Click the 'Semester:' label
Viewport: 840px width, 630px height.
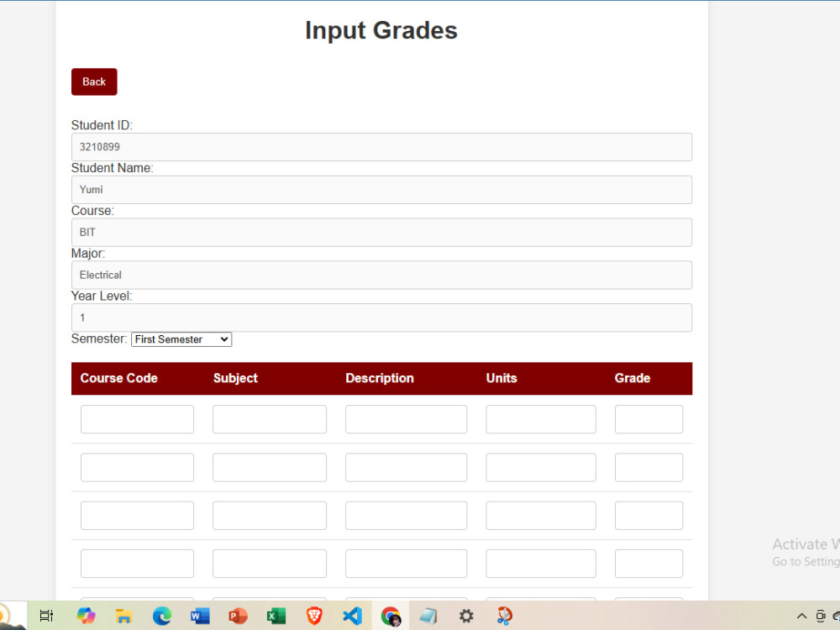(99, 339)
